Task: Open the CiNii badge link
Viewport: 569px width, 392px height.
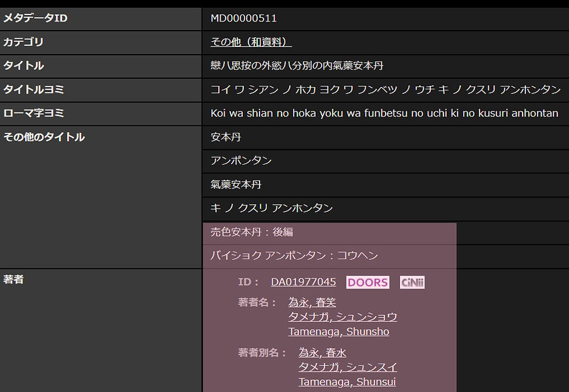Action: pos(412,282)
